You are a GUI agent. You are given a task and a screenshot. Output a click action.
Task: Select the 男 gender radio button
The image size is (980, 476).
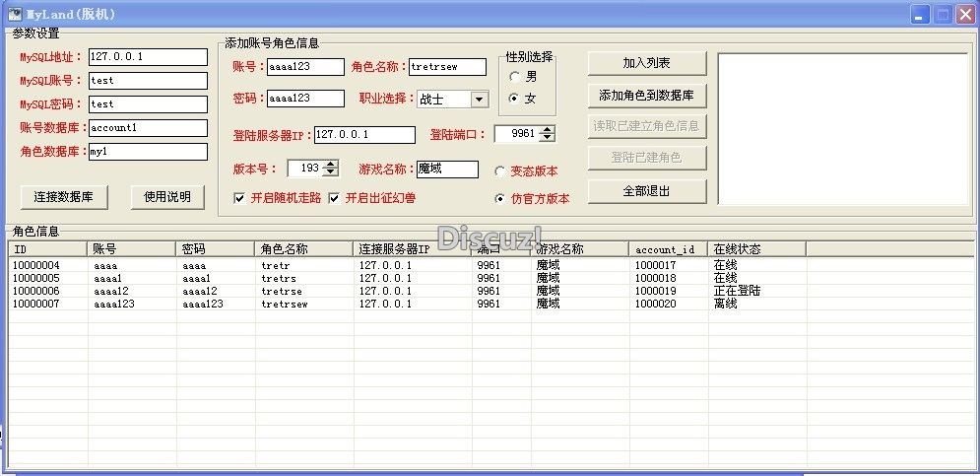coord(514,76)
